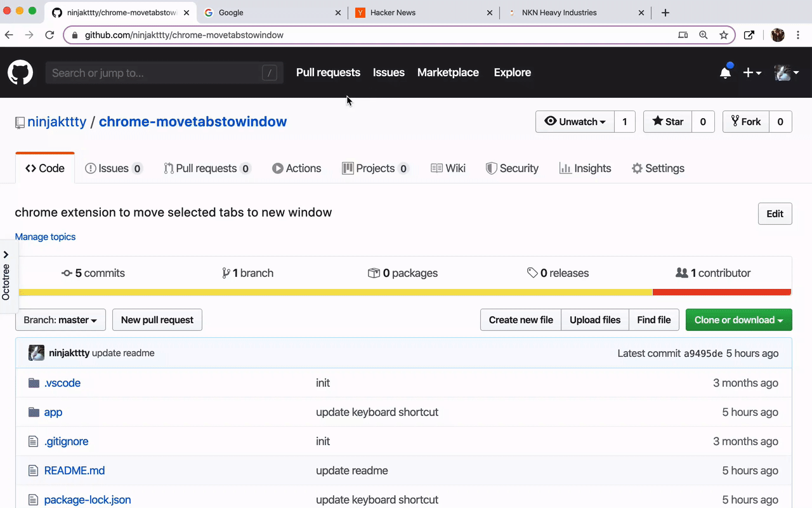This screenshot has height=508, width=812.
Task: Click Create new file
Action: click(521, 320)
